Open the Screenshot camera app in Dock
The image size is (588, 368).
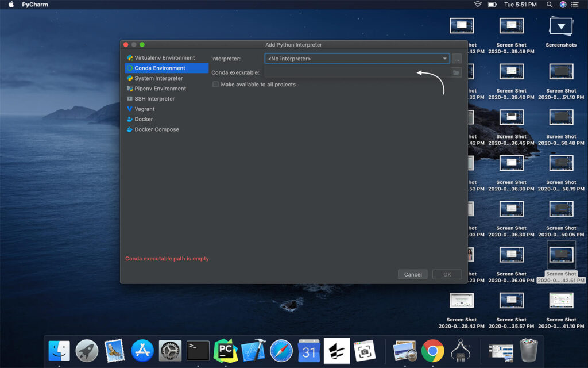(x=365, y=351)
